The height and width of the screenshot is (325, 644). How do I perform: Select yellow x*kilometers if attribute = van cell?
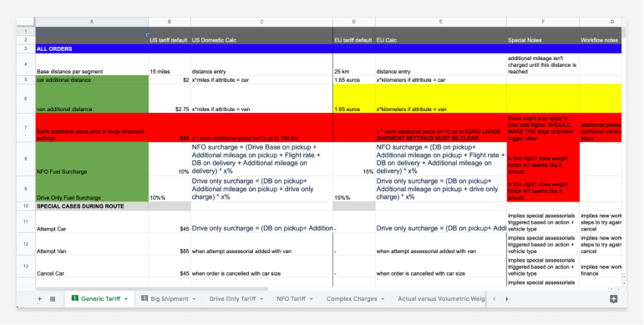(441, 99)
